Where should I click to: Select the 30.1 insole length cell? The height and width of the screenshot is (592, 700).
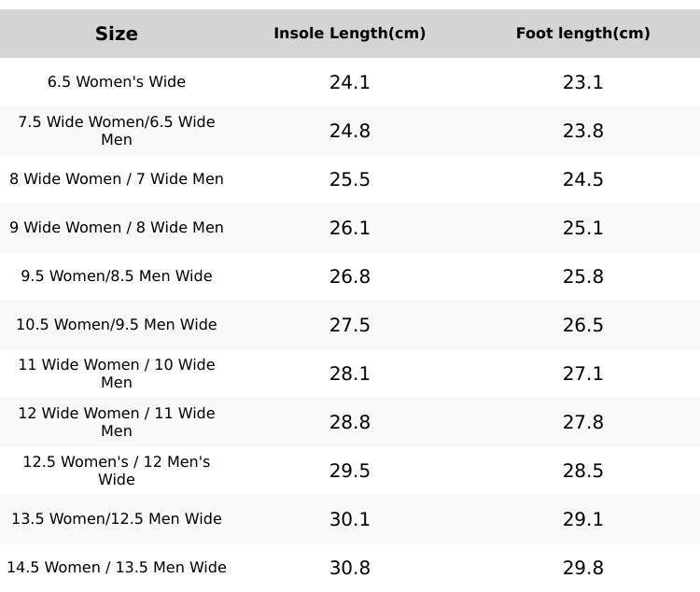click(x=350, y=519)
